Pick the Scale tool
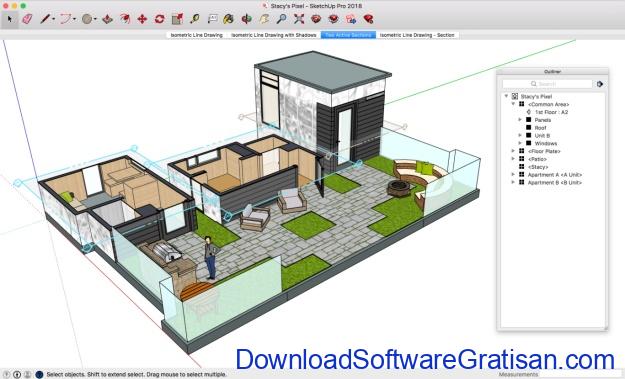Screen dimensions: 625x379 click(x=177, y=19)
